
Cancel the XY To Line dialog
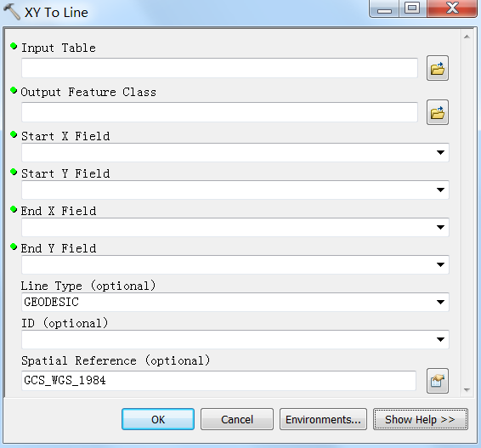click(237, 419)
